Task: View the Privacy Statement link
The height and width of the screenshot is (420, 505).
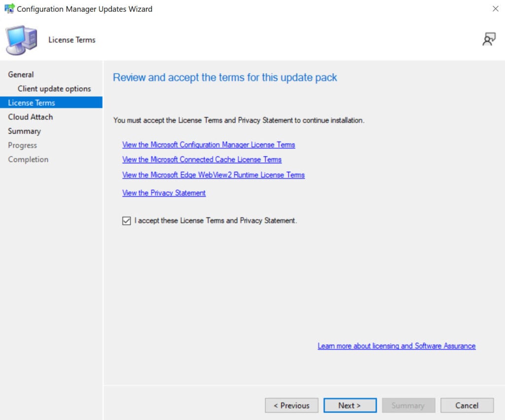Action: click(164, 193)
